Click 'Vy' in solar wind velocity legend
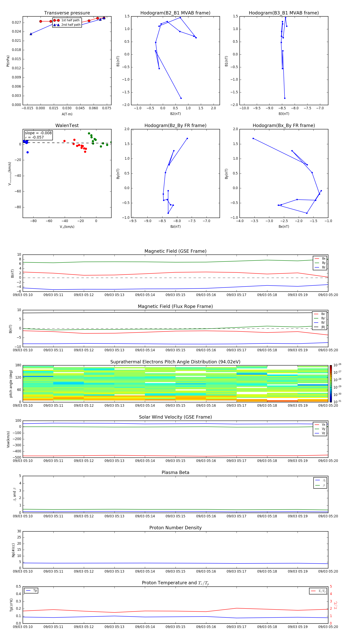Screen dimensions: 351x644 coord(324,429)
